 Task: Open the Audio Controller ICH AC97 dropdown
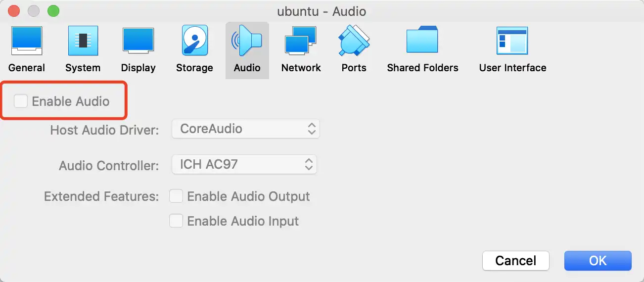pos(244,164)
